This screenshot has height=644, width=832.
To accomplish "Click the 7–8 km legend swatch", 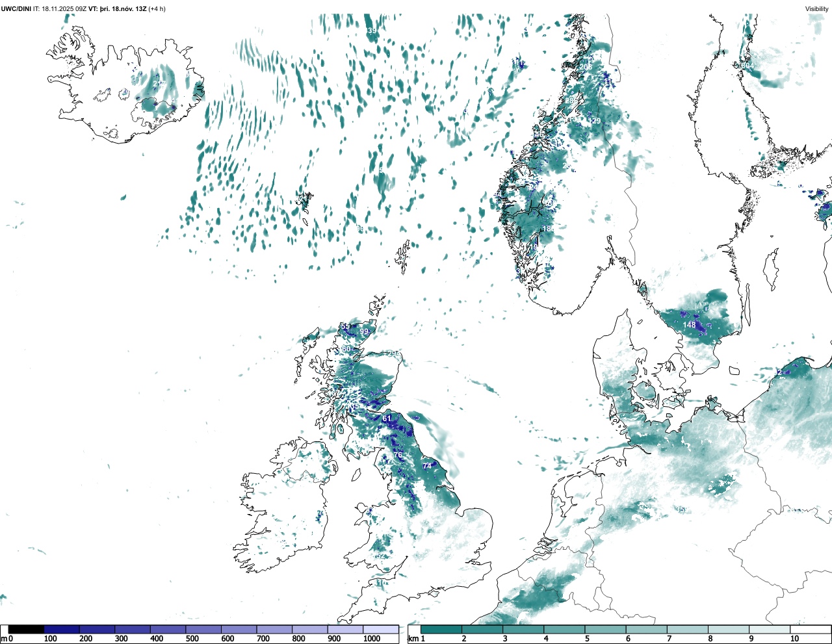I will tap(687, 629).
